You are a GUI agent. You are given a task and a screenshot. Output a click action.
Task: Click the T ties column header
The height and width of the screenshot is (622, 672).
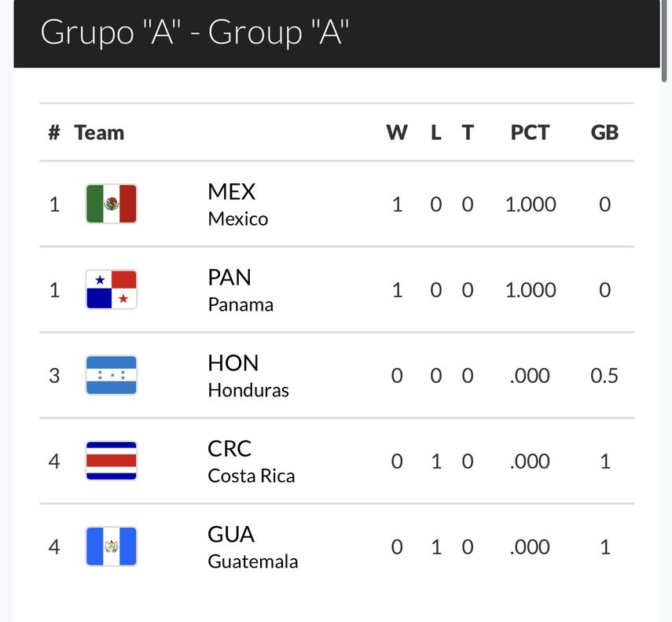click(x=468, y=132)
